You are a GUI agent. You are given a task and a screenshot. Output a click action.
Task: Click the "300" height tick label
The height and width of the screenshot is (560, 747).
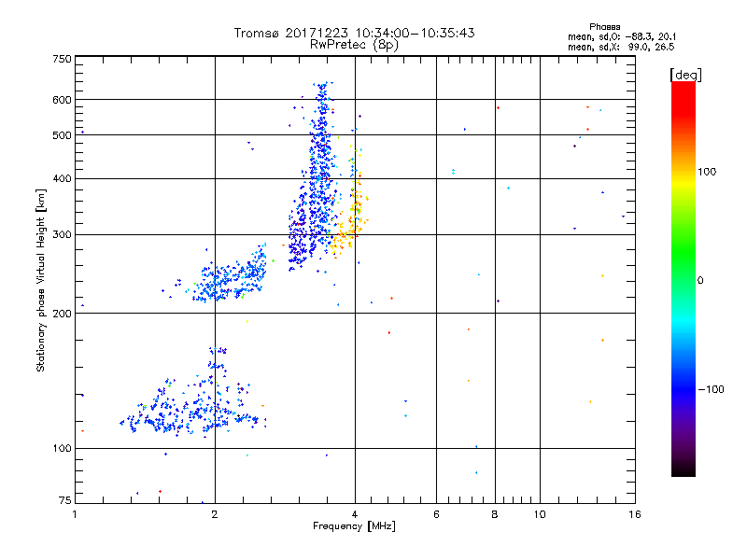tap(62, 234)
